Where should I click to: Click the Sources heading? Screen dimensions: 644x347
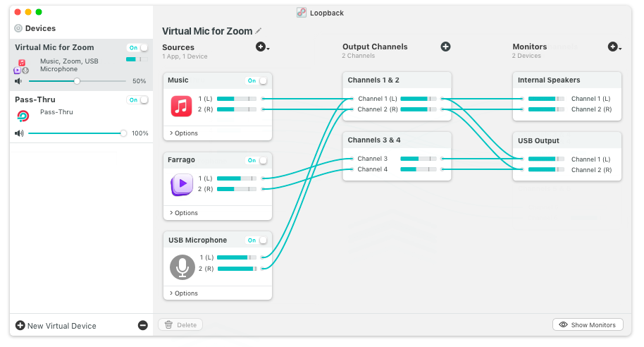178,47
